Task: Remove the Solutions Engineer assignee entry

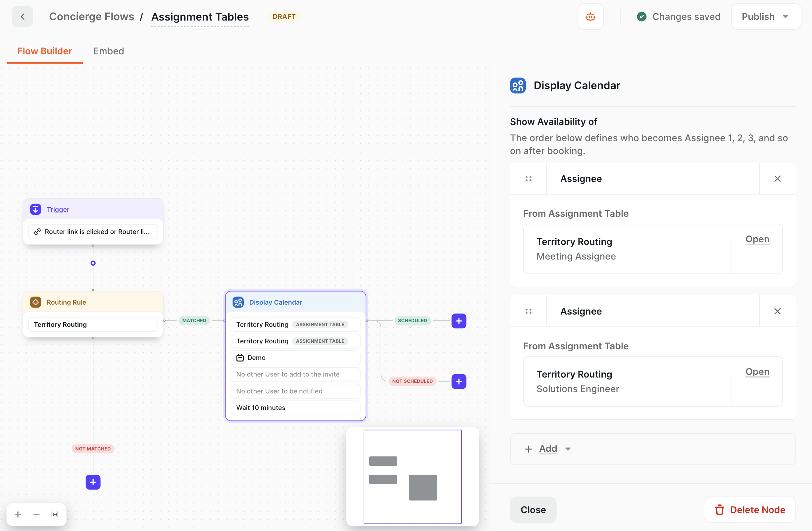Action: [777, 311]
